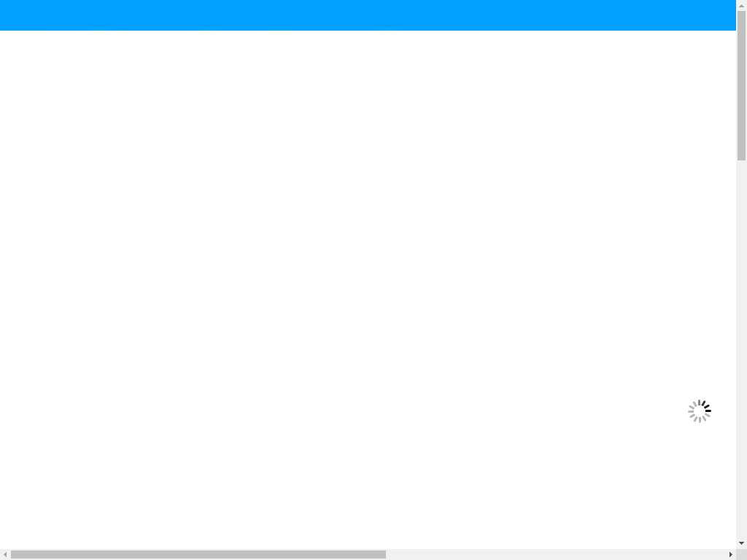Image resolution: width=747 pixels, height=560 pixels.
Task: Click the blue header bar
Action: [368, 15]
